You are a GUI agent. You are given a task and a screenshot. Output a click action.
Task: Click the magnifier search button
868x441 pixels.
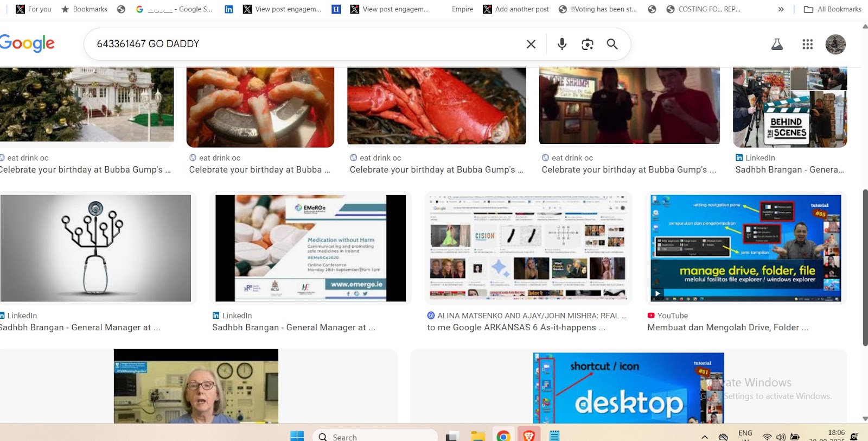tap(612, 44)
